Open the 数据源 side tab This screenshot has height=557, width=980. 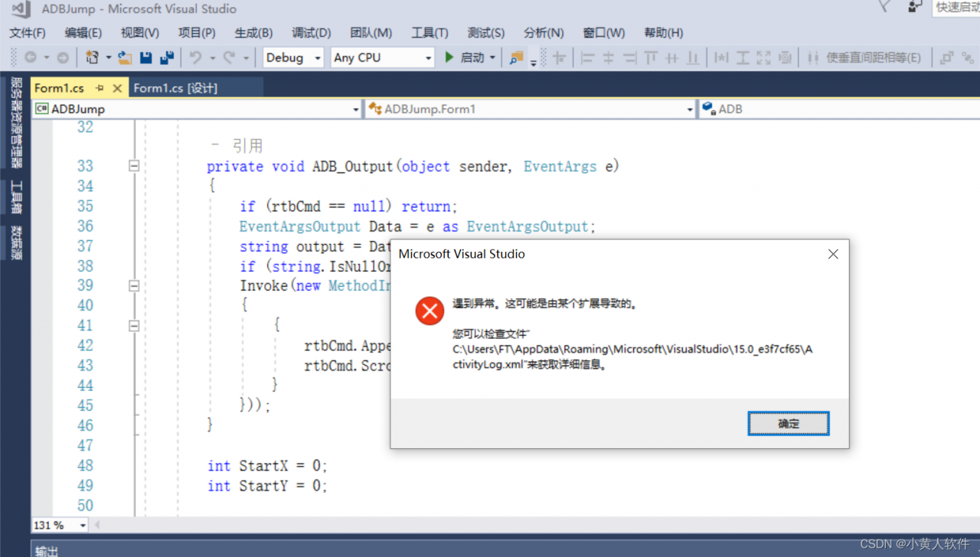(15, 243)
